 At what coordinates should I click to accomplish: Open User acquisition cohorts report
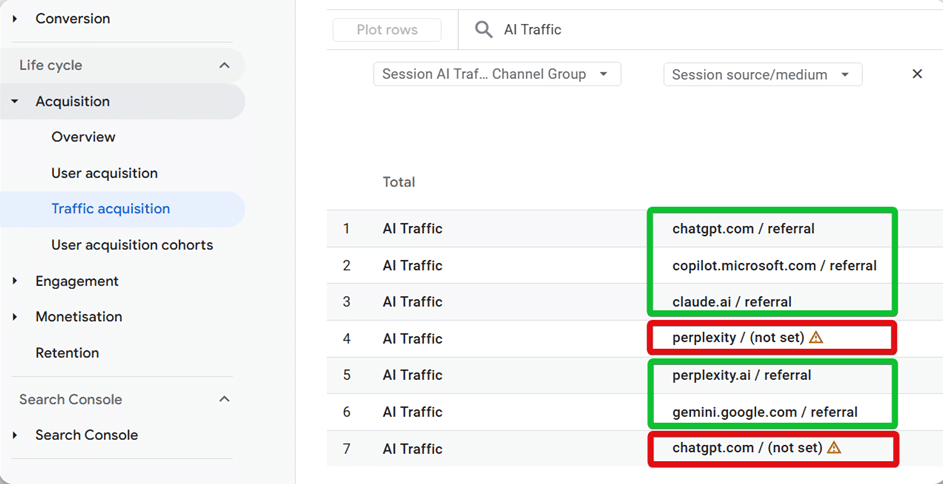point(132,245)
